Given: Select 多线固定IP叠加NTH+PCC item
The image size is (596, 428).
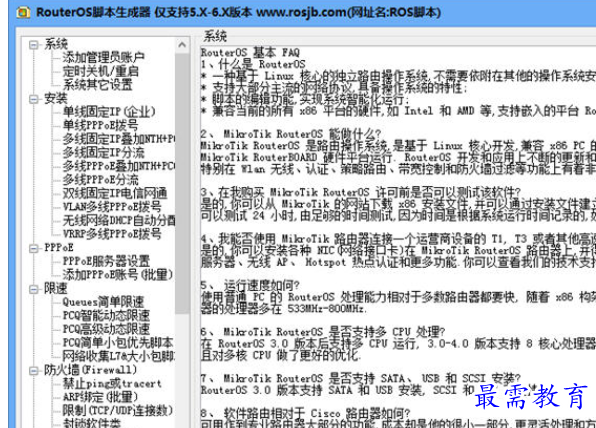Looking at the screenshot, I should pyautogui.click(x=119, y=139).
